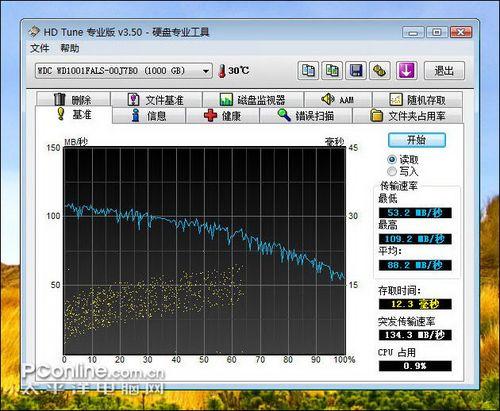Click the save screenshot floppy disk icon
Image resolution: width=500 pixels, height=411 pixels.
(x=356, y=70)
